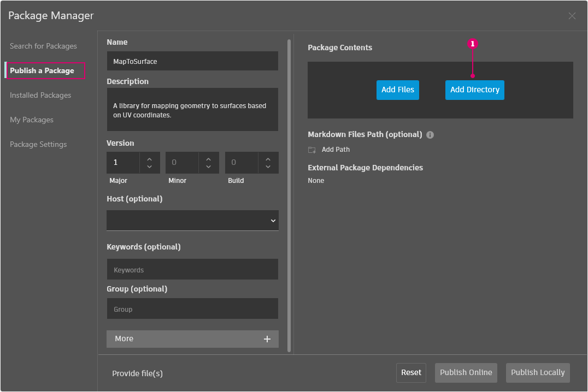Open the Host dropdown list

(192, 221)
